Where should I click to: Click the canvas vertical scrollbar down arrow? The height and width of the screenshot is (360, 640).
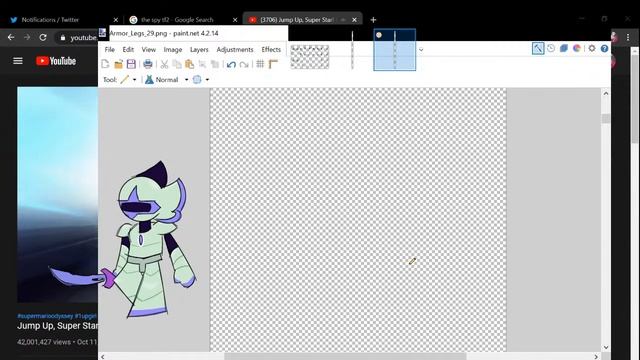click(606, 347)
